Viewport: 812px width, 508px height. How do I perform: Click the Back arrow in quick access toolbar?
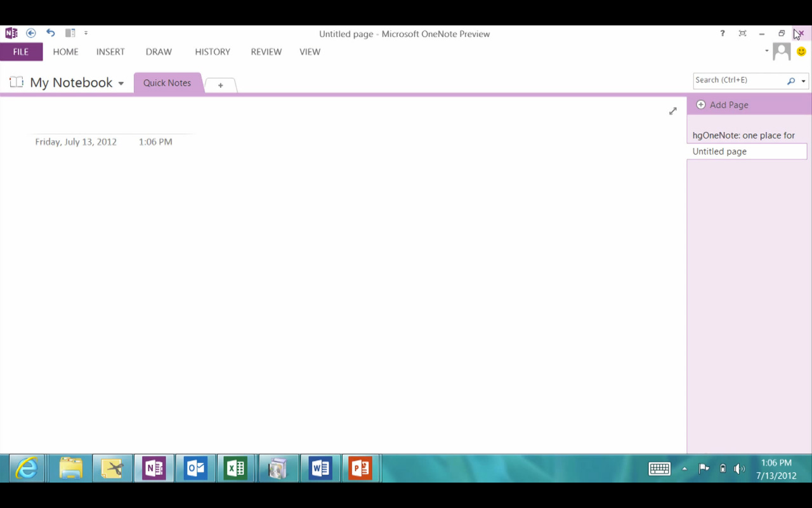pos(30,33)
